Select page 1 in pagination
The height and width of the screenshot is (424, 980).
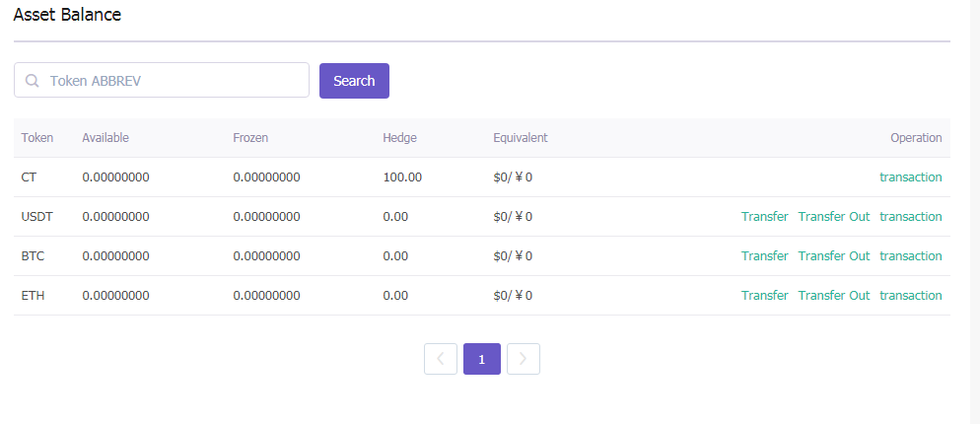coord(481,359)
